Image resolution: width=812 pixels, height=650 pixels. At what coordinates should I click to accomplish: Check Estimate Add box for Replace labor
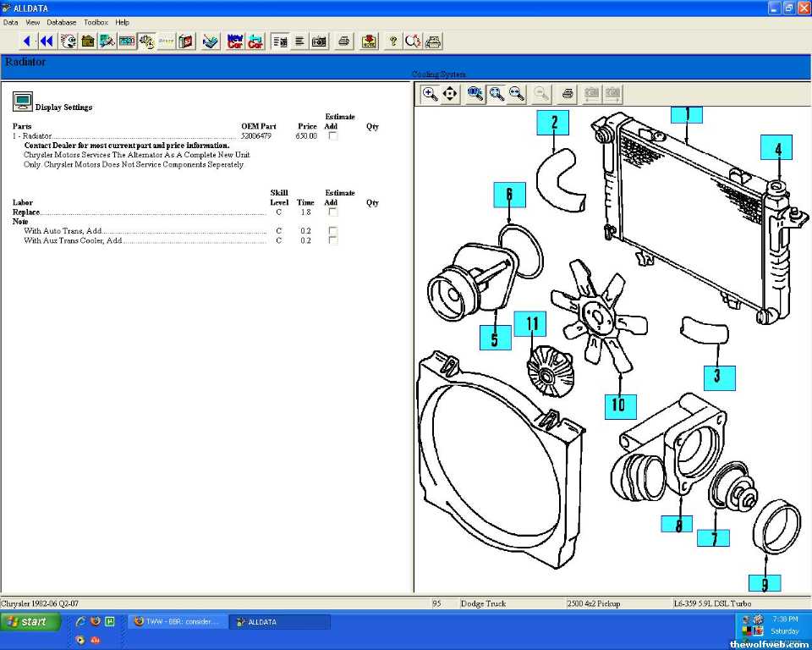[332, 212]
